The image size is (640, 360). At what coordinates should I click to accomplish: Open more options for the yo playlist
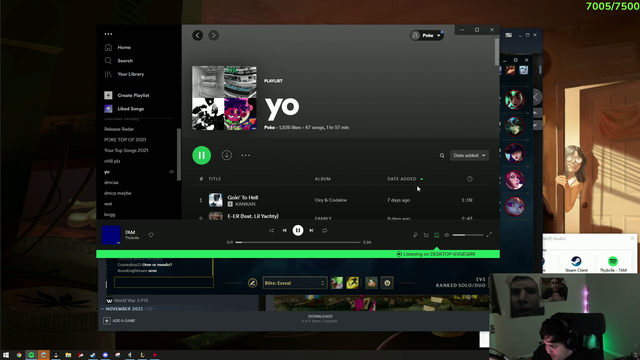tap(245, 155)
